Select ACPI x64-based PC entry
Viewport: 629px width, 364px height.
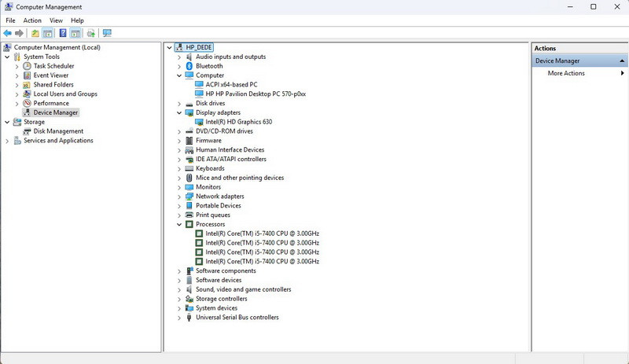click(x=231, y=85)
